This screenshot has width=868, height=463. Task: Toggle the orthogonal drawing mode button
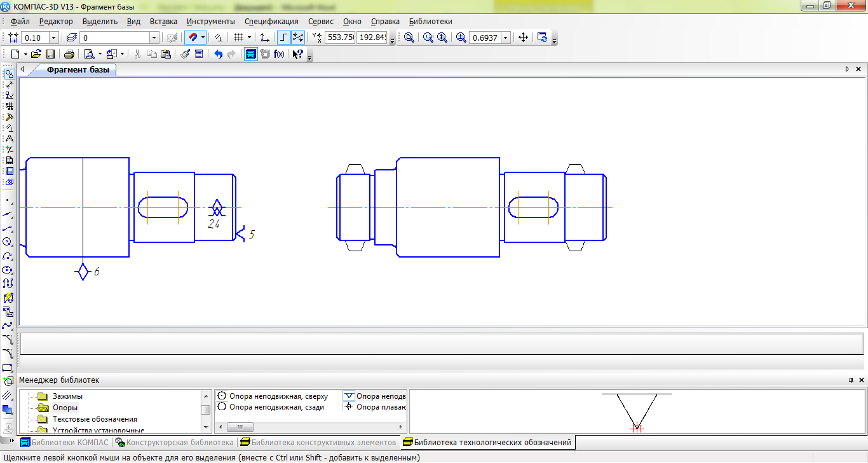(x=284, y=38)
